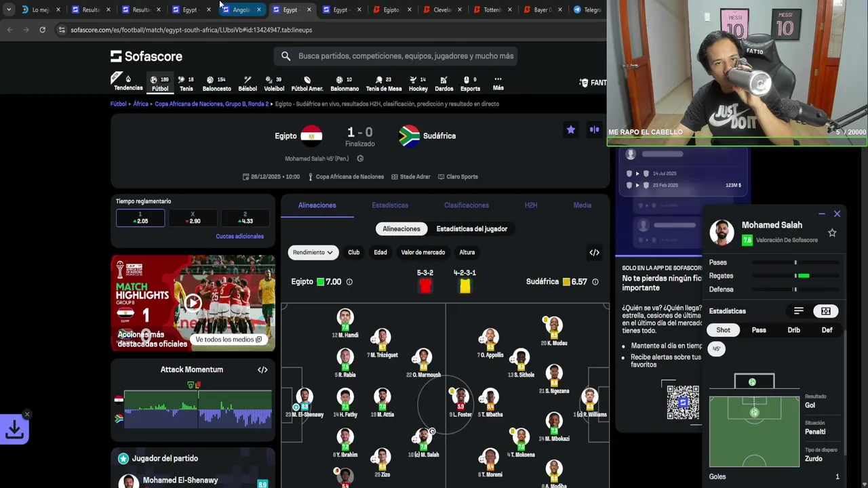Select the Fútbol sport icon
The image size is (868, 488).
point(160,83)
